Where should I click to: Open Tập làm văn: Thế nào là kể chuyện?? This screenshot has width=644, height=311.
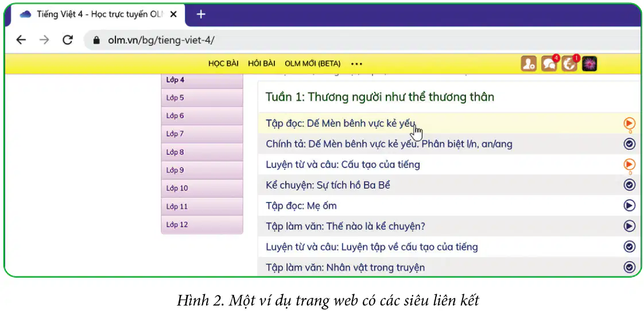(x=346, y=227)
